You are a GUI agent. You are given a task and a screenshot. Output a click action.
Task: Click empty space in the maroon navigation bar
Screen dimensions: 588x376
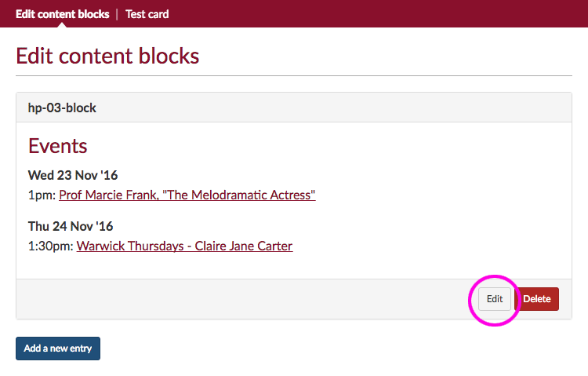376,14
